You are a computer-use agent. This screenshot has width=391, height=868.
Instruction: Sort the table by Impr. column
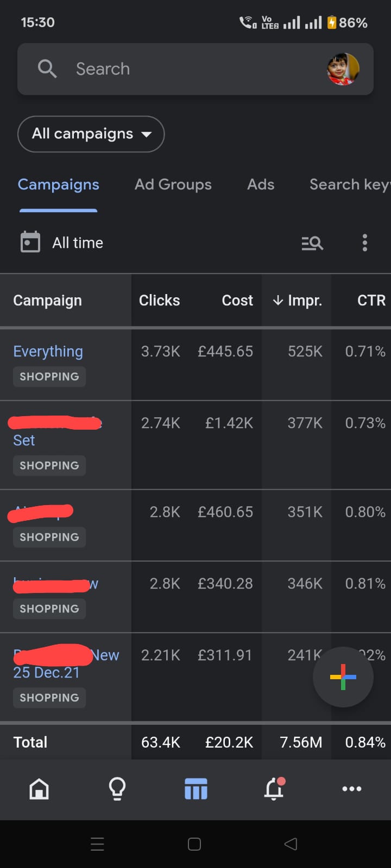pyautogui.click(x=298, y=301)
